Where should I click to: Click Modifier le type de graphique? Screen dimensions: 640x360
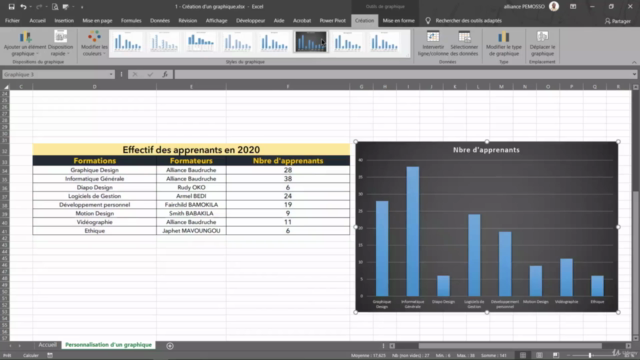point(504,43)
